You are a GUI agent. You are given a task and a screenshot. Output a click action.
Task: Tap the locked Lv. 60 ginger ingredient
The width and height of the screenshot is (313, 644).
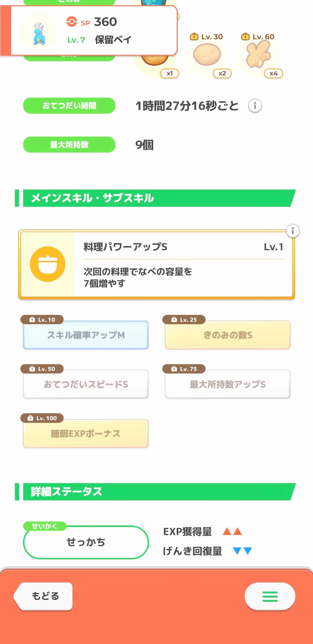258,55
